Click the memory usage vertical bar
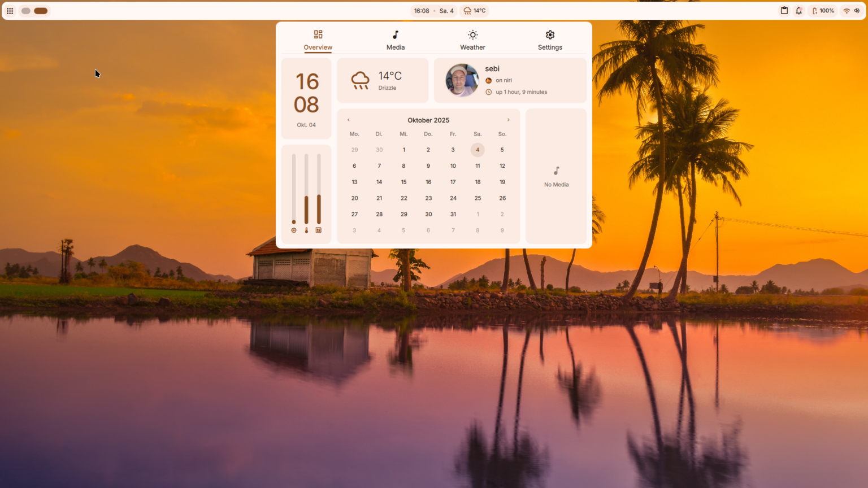This screenshot has width=868, height=488. click(319, 189)
